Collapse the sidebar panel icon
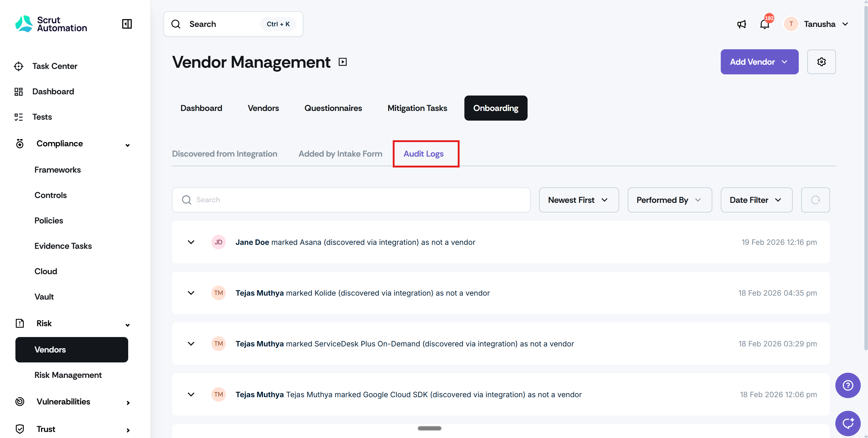 [127, 24]
